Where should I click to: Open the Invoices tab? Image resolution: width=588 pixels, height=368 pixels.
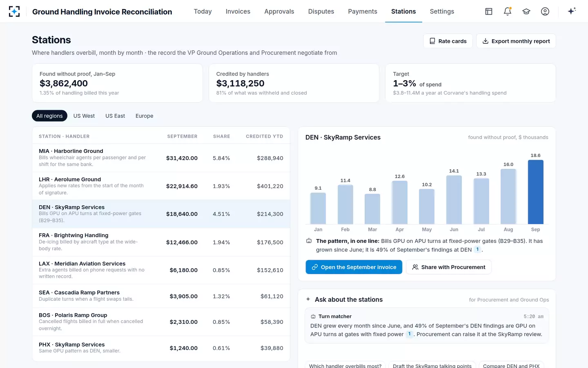(x=238, y=11)
